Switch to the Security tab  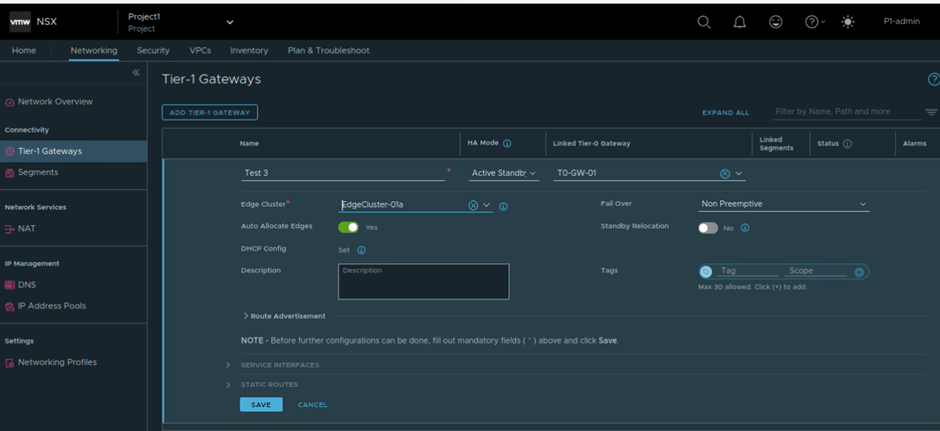[153, 50]
